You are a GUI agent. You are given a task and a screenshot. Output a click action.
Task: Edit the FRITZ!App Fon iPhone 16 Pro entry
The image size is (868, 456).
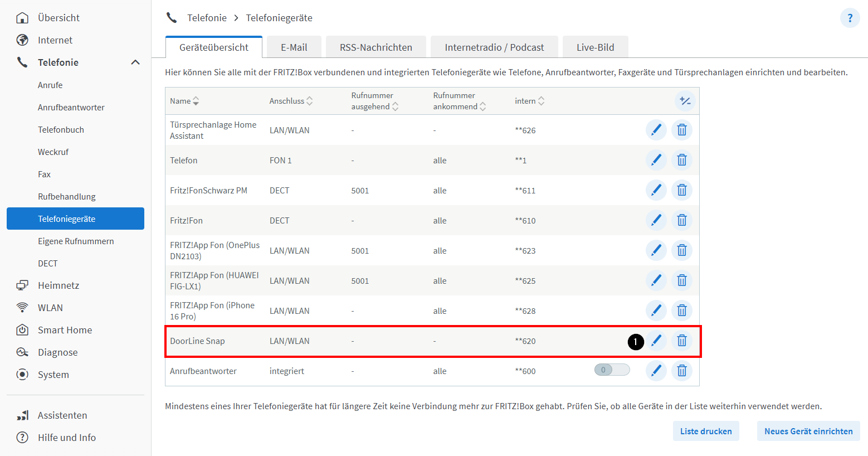[656, 311]
